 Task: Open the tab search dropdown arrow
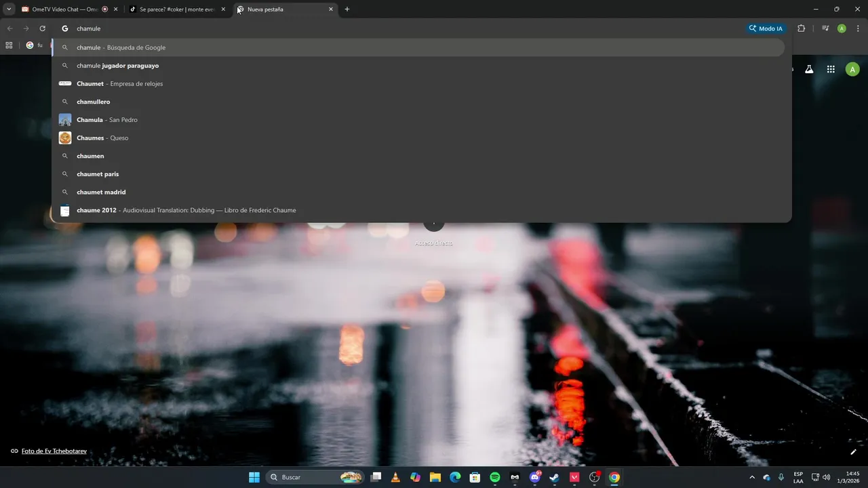[x=9, y=9]
